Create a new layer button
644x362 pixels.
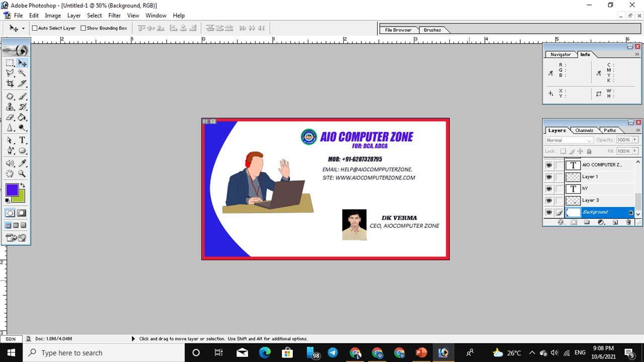tap(615, 222)
